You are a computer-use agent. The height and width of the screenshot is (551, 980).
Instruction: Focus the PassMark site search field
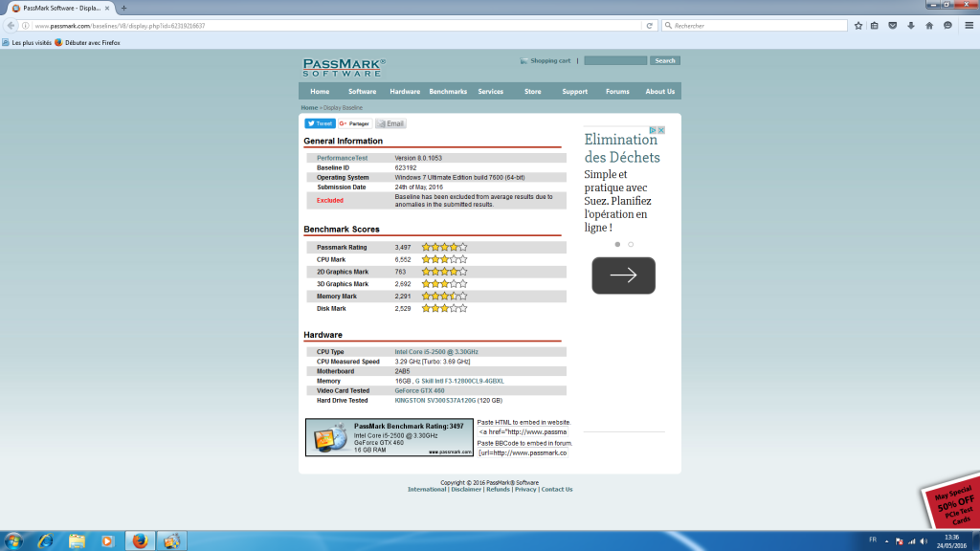coord(615,60)
